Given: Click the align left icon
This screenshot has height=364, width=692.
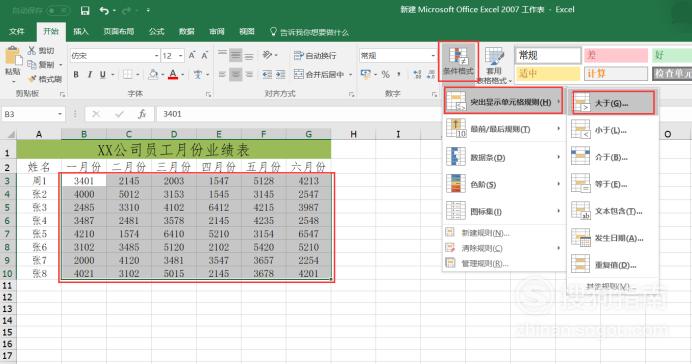Looking at the screenshot, I should [222, 75].
